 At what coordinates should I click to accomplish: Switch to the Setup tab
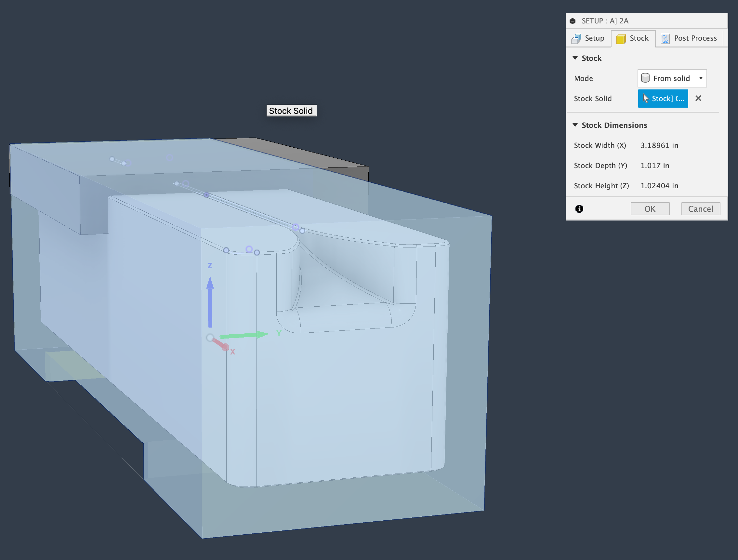click(589, 38)
